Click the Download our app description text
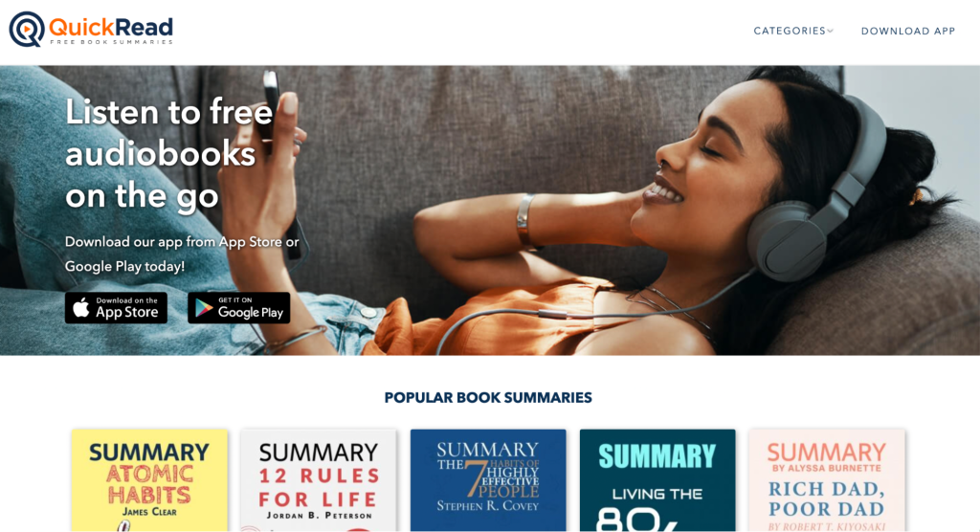The height and width of the screenshot is (532, 980). coord(182,254)
